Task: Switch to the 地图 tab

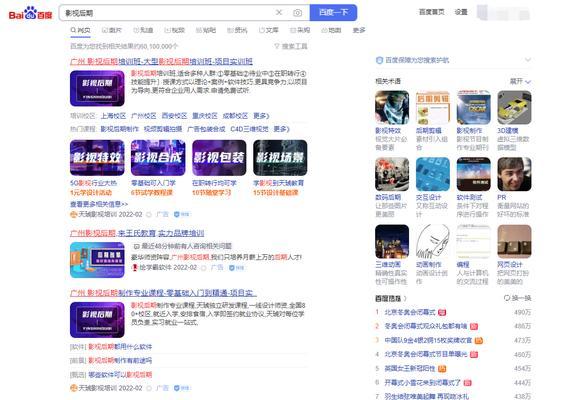Action: 331,30
